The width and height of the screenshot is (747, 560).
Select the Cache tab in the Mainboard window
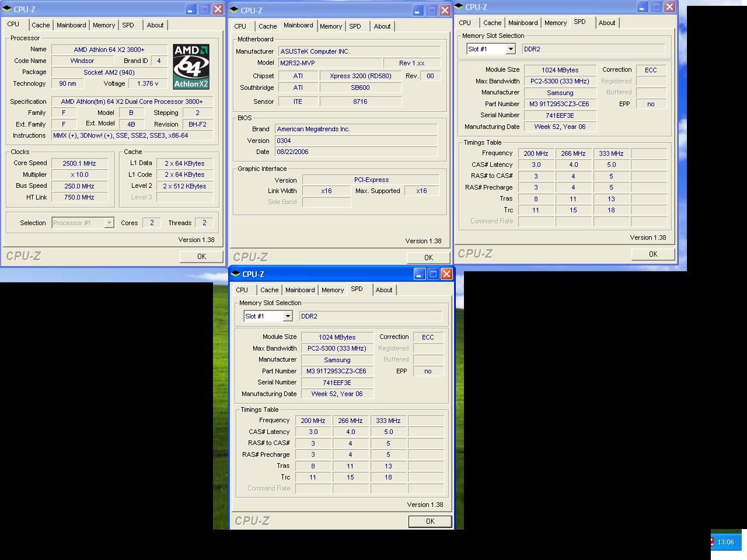click(x=268, y=26)
